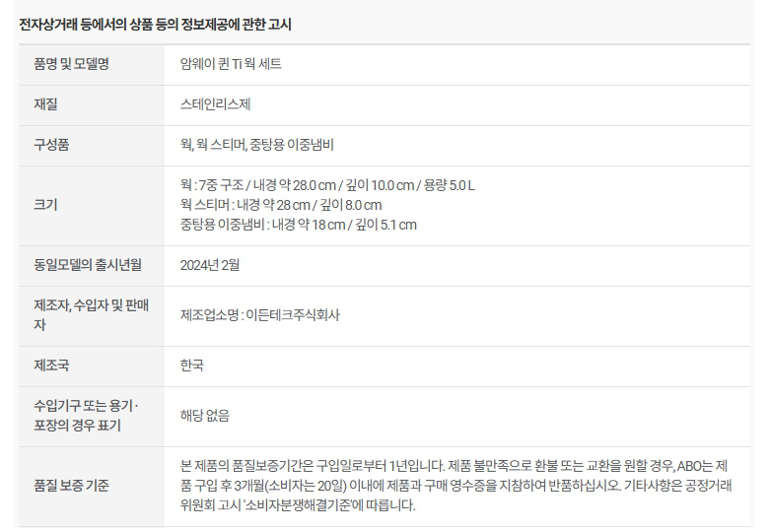Viewport: 769px width, 532px height.
Task: Click the 품명 및 모델명 row label
Action: coord(71,65)
